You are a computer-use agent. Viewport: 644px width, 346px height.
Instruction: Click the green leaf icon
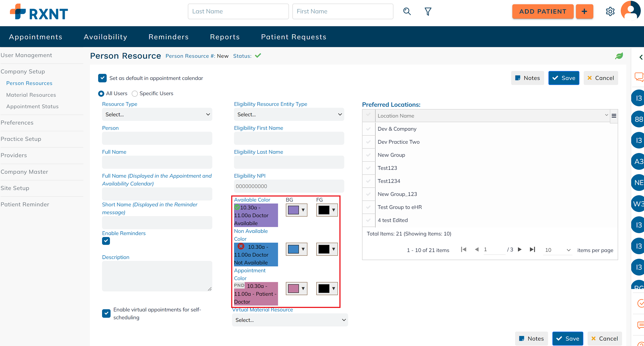coord(619,56)
